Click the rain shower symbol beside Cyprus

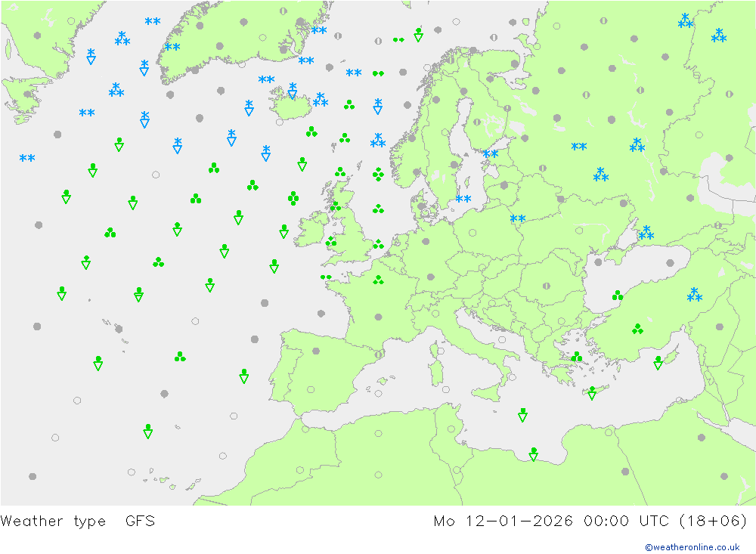click(658, 363)
